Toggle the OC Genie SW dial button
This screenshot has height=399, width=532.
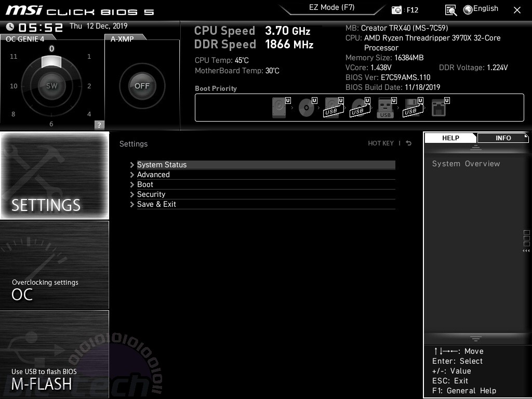tap(51, 86)
